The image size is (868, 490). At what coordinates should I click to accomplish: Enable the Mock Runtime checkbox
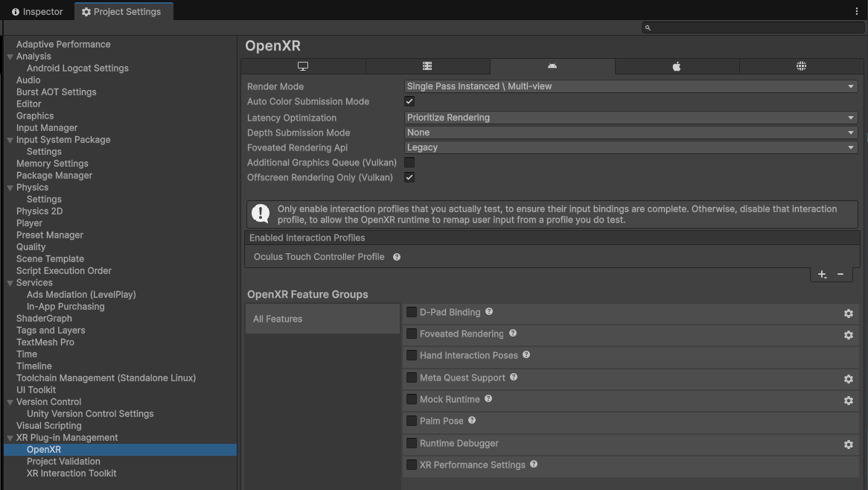pos(412,399)
